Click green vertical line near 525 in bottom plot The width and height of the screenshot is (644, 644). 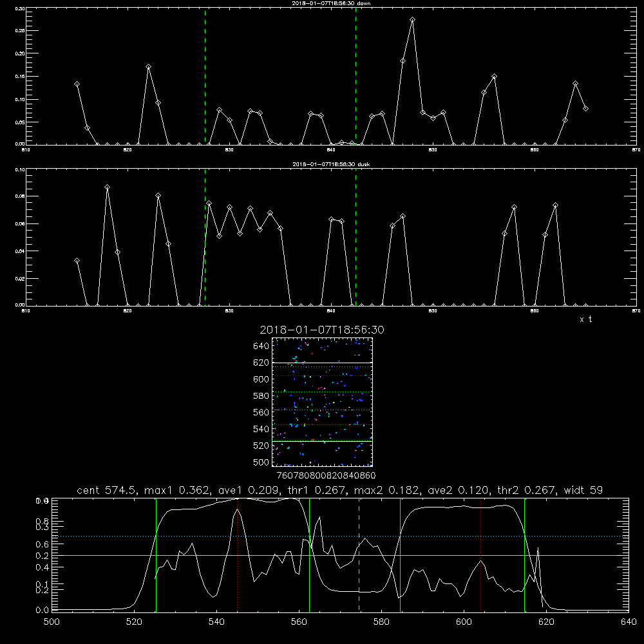[x=156, y=554]
